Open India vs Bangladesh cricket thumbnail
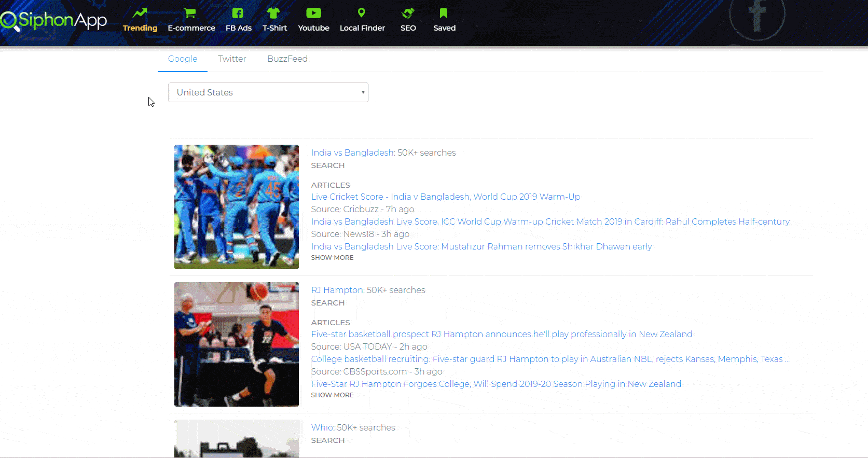 point(237,207)
